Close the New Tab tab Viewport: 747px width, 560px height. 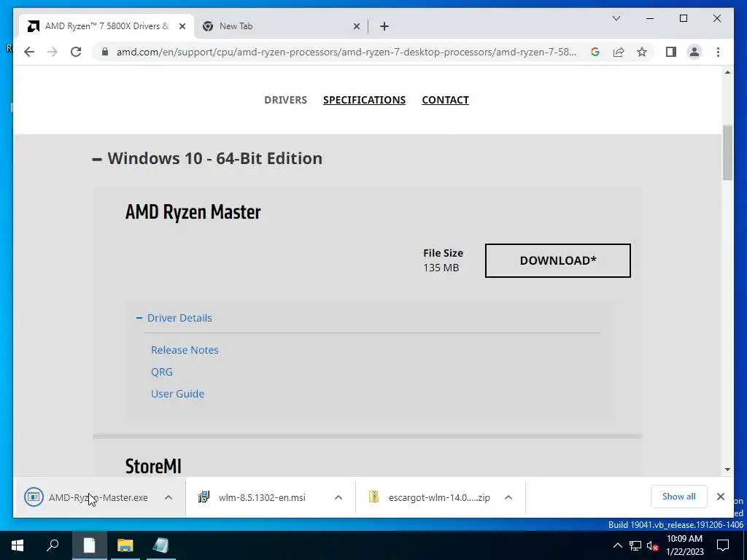356,26
